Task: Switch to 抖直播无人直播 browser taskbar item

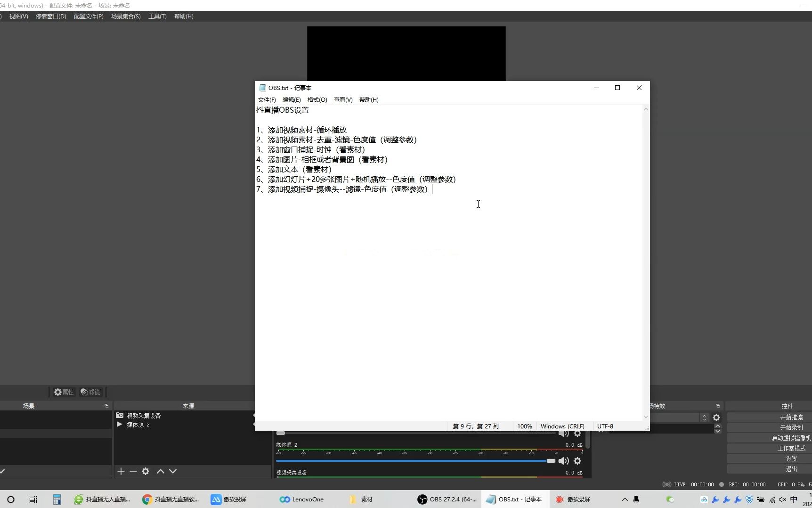Action: 102,500
